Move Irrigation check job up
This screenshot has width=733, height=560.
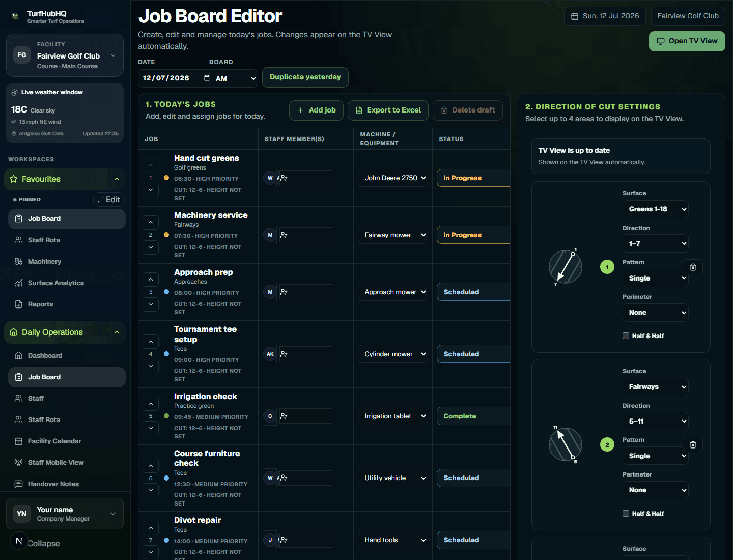point(151,404)
